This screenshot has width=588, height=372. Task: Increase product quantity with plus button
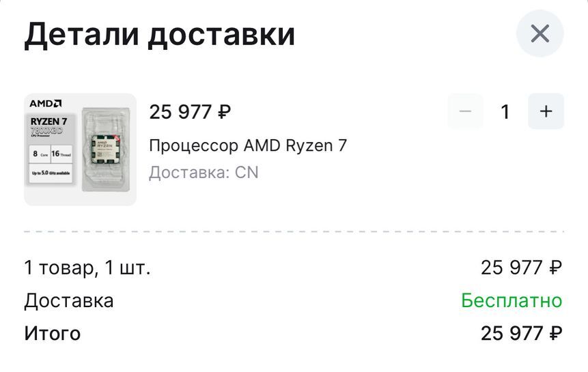(546, 111)
